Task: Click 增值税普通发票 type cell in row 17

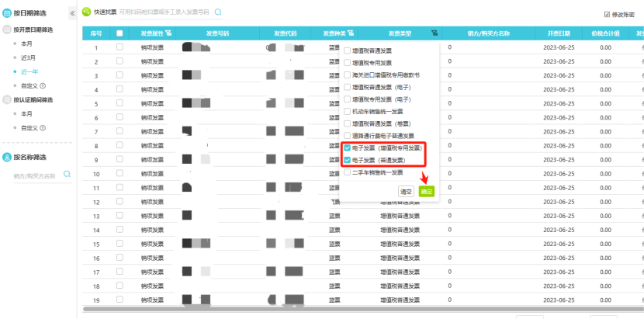Action: tap(400, 272)
